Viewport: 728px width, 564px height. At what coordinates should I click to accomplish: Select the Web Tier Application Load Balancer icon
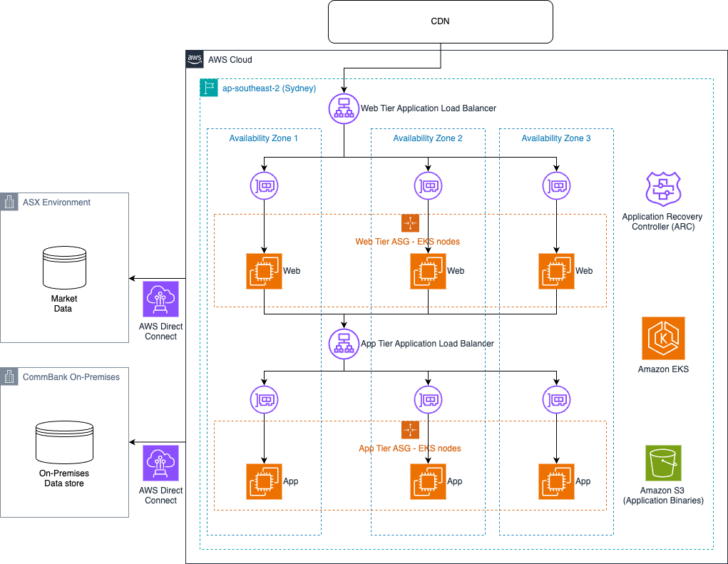pyautogui.click(x=344, y=108)
